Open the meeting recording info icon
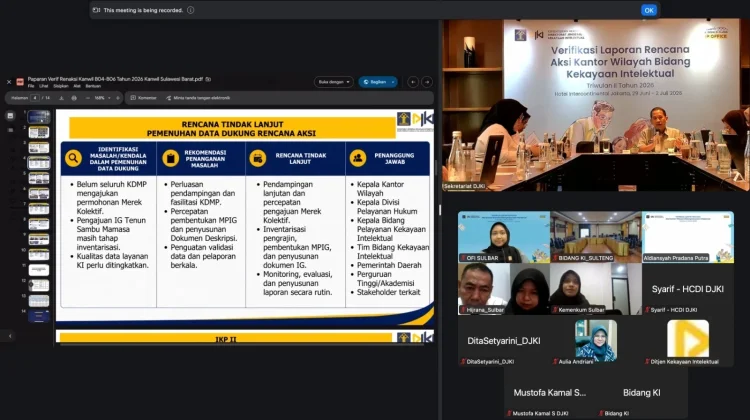 (190, 10)
